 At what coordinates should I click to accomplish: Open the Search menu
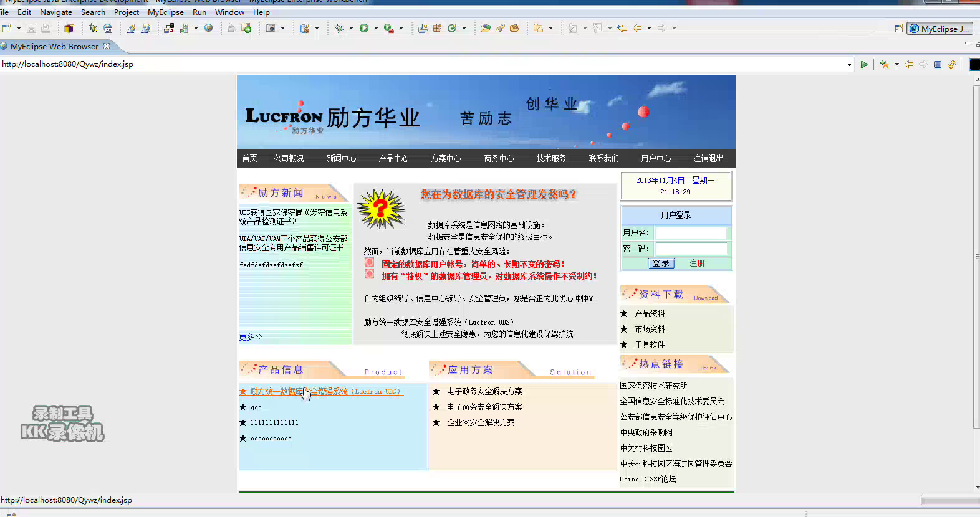tap(93, 12)
